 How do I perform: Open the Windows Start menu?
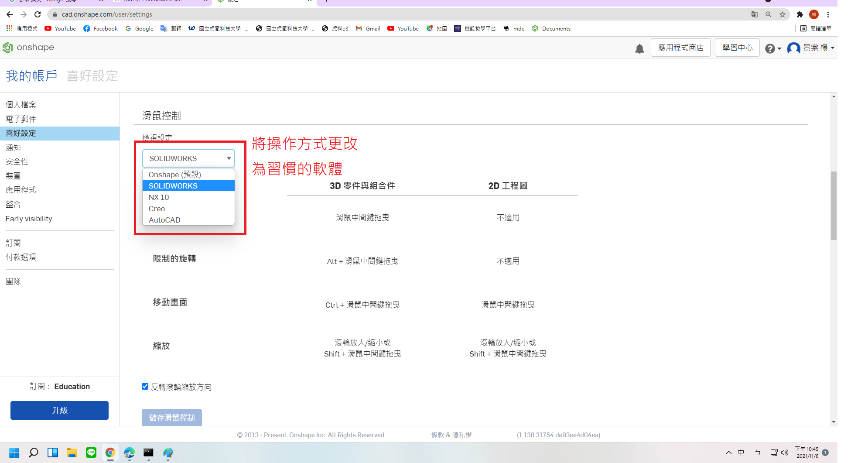pyautogui.click(x=14, y=453)
